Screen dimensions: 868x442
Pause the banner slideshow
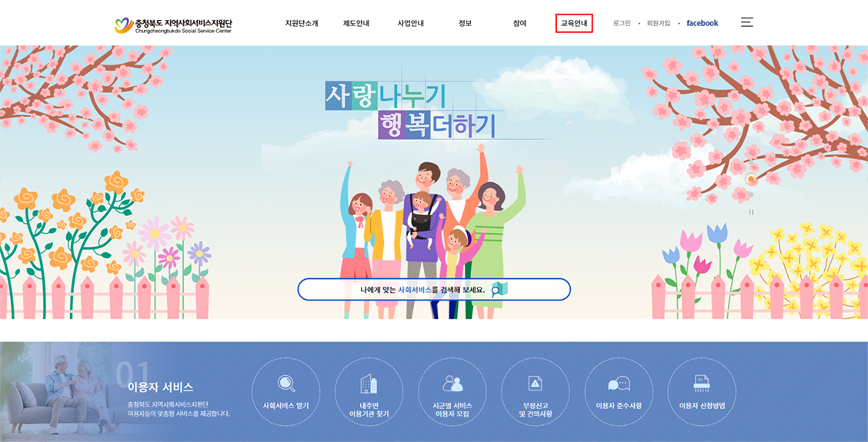point(751,212)
